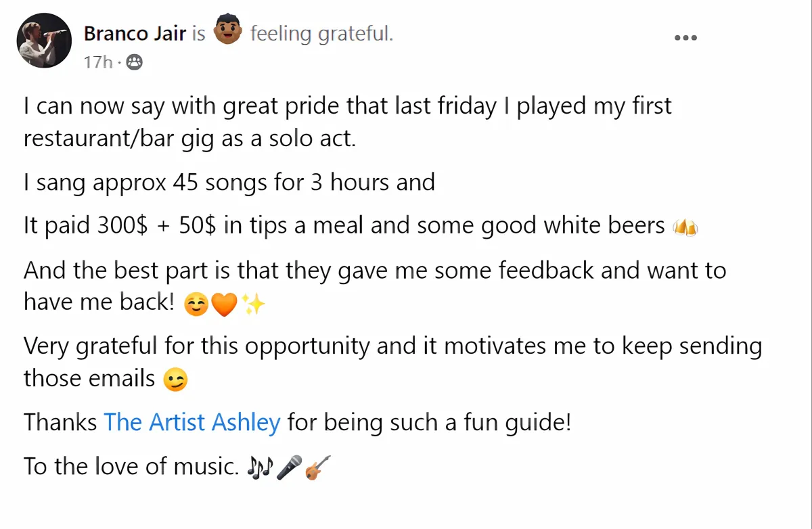Click the "feeling grateful." status text
The width and height of the screenshot is (812, 529).
[x=321, y=33]
